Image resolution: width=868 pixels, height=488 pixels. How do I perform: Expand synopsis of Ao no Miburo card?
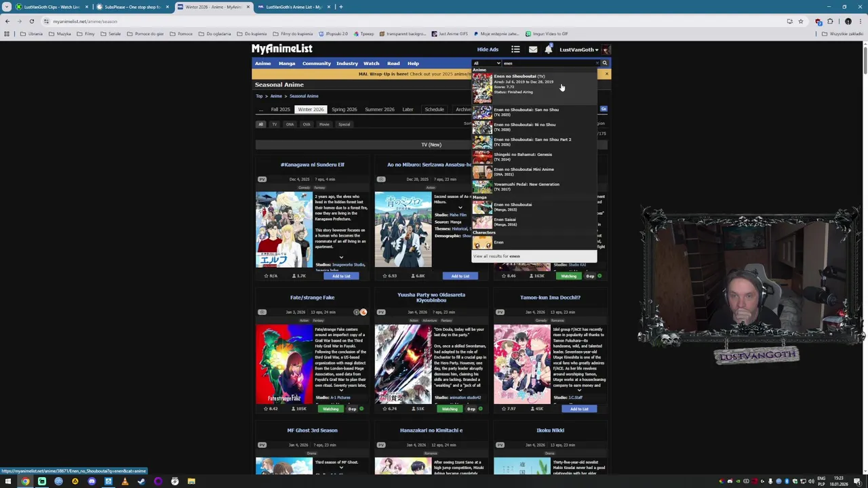(460, 207)
